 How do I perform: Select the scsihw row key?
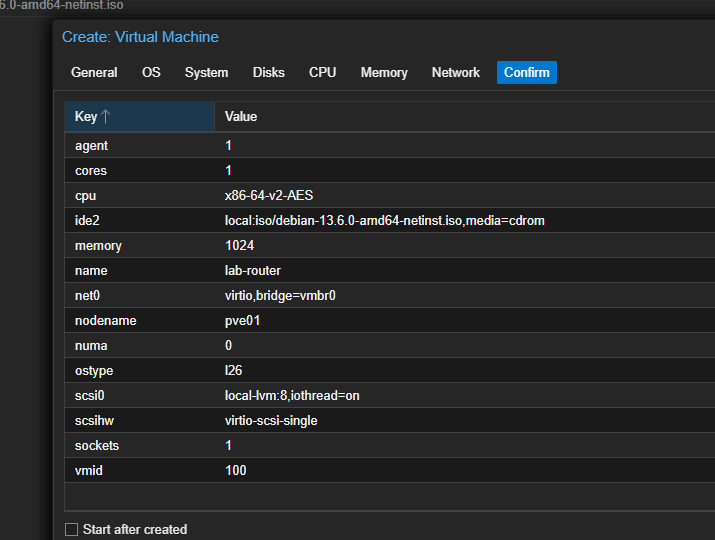pyautogui.click(x=94, y=421)
